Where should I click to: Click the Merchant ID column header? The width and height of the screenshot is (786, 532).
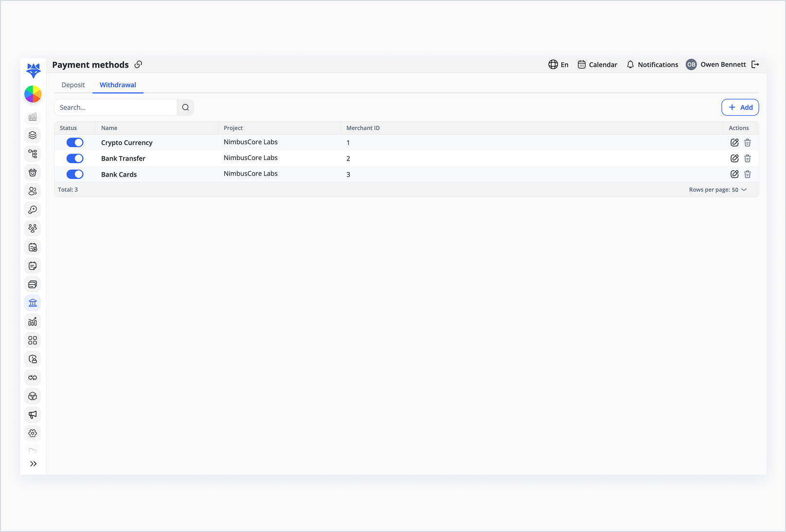tap(363, 128)
